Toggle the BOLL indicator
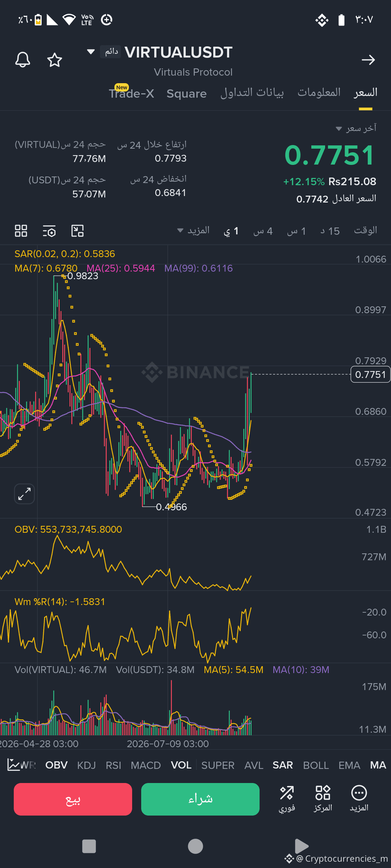Screen dimensions: 391x868 pos(316,765)
